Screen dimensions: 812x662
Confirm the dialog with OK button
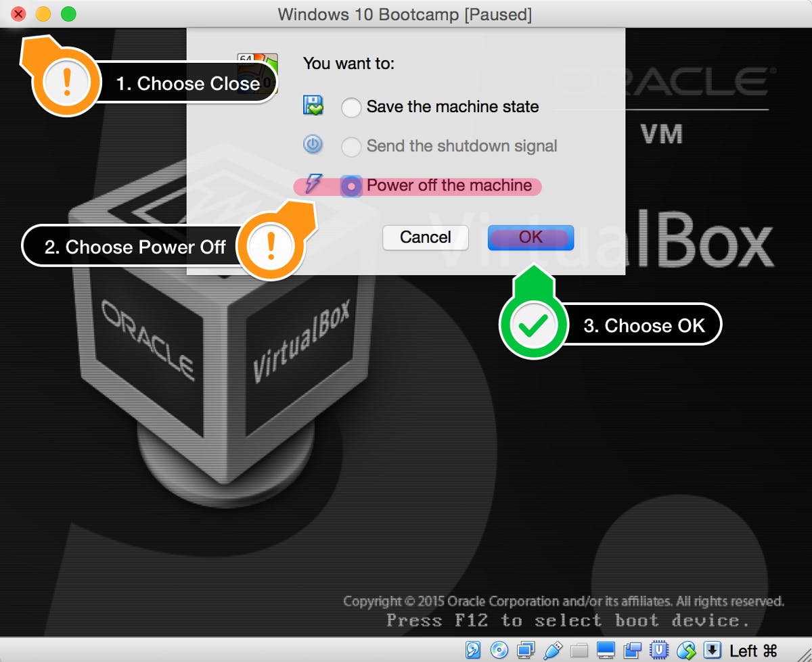pyautogui.click(x=531, y=237)
